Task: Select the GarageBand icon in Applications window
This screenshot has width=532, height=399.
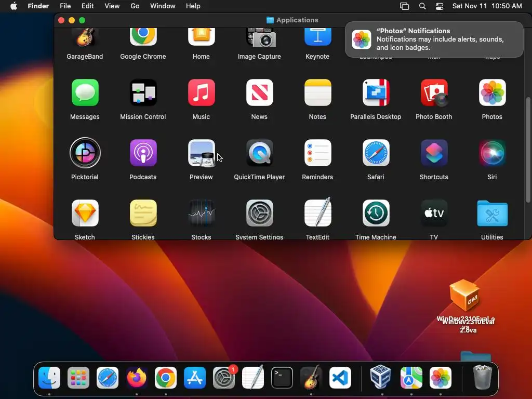Action: click(85, 37)
